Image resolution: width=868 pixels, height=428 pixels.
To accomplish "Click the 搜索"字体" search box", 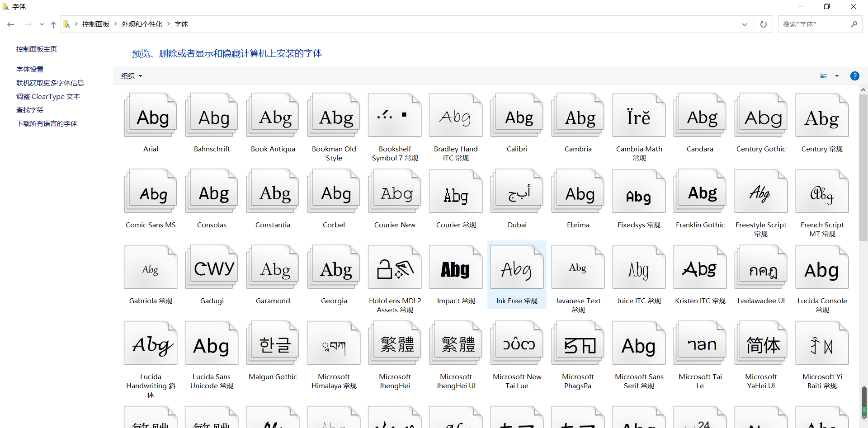I will click(x=814, y=24).
